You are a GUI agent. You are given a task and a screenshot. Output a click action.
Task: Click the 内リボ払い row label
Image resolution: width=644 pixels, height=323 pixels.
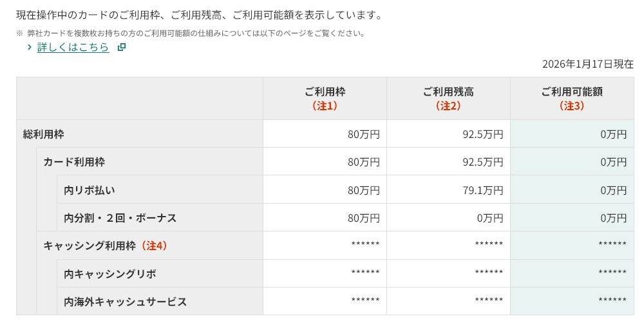click(90, 190)
